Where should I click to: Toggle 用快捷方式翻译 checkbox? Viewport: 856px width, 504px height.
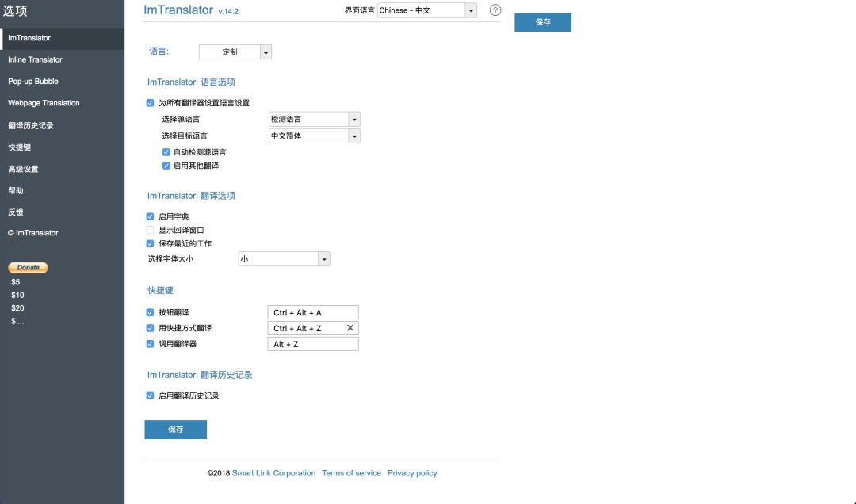click(150, 328)
